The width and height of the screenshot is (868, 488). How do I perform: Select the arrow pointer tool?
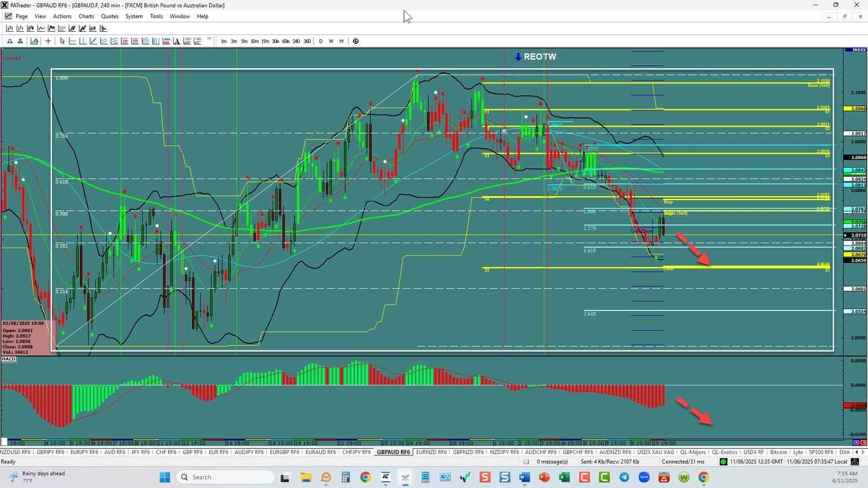[62, 41]
